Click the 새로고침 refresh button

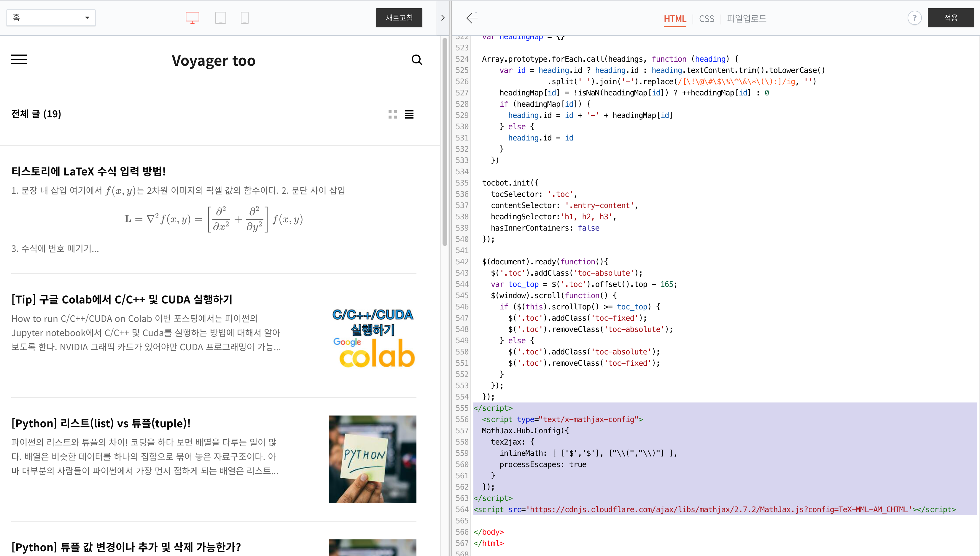pyautogui.click(x=399, y=17)
